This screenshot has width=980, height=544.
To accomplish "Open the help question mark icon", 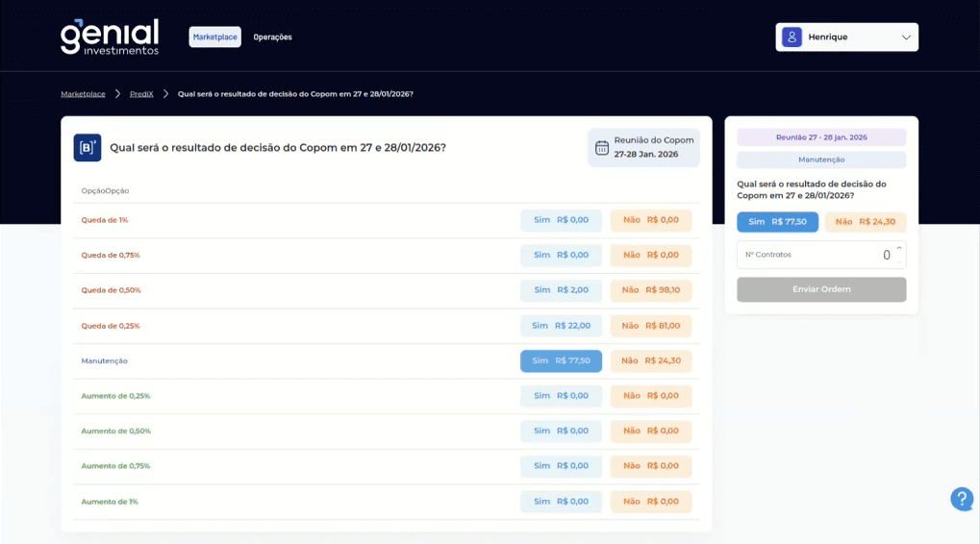I will point(962,499).
